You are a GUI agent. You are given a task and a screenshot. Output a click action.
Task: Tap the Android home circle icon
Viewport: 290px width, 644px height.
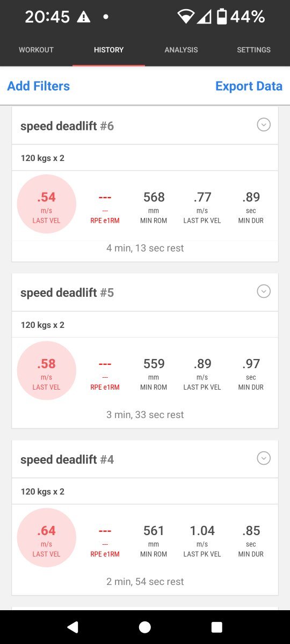pyautogui.click(x=145, y=627)
